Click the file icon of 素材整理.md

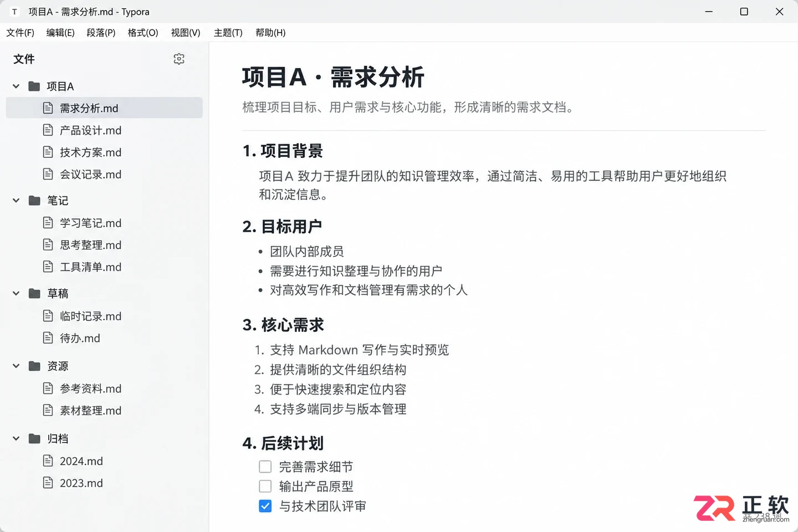pos(48,410)
